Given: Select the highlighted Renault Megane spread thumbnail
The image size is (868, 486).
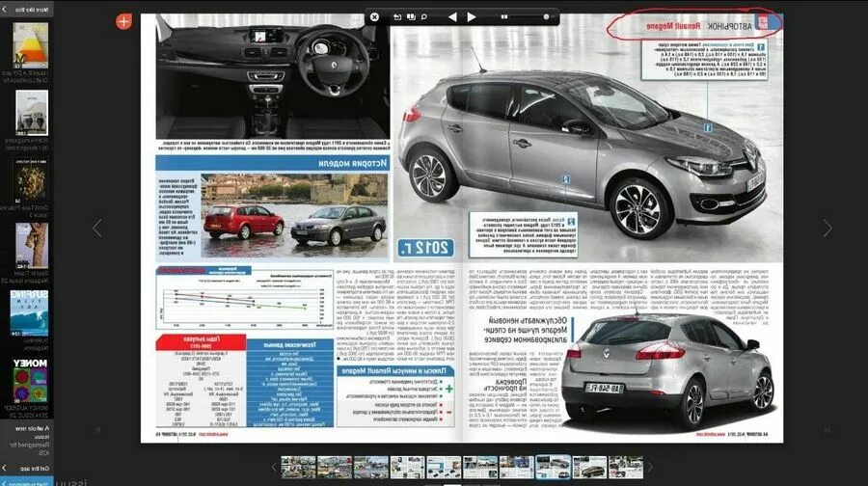Looking at the screenshot, I should click(x=553, y=467).
